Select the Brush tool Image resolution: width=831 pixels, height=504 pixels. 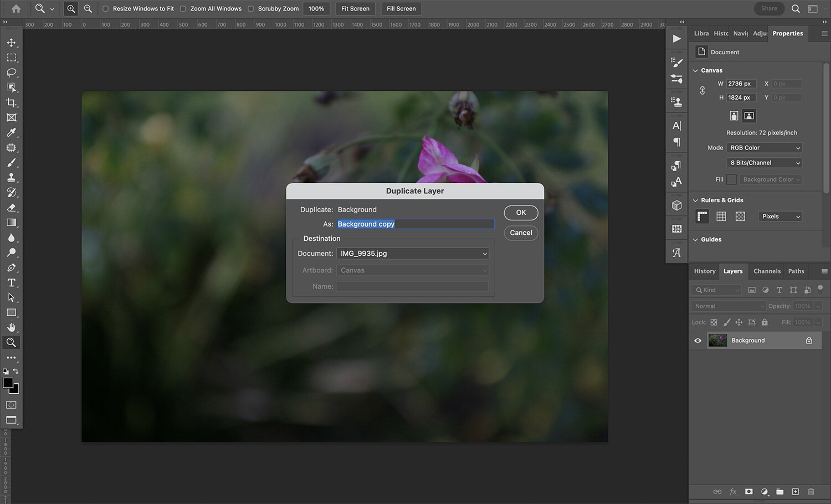point(12,162)
